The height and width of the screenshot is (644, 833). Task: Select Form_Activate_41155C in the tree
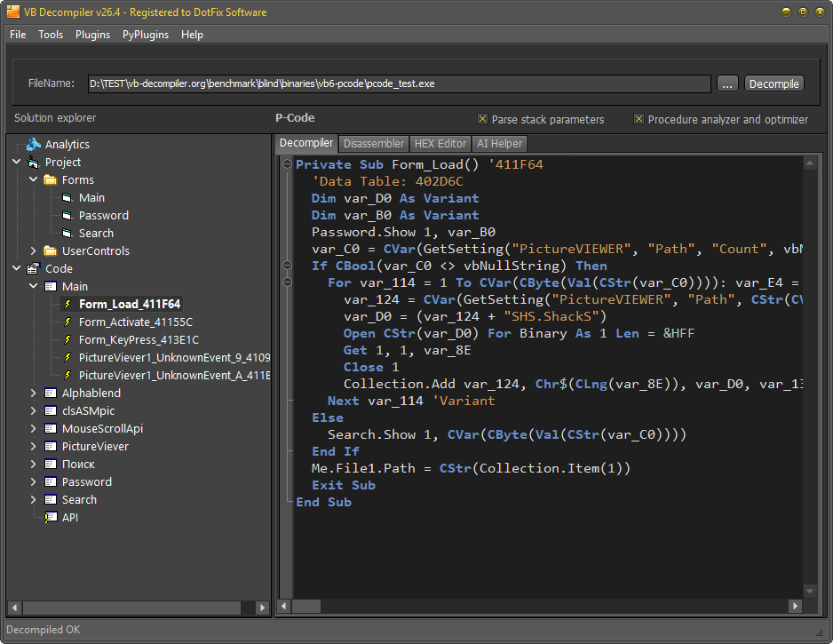136,322
